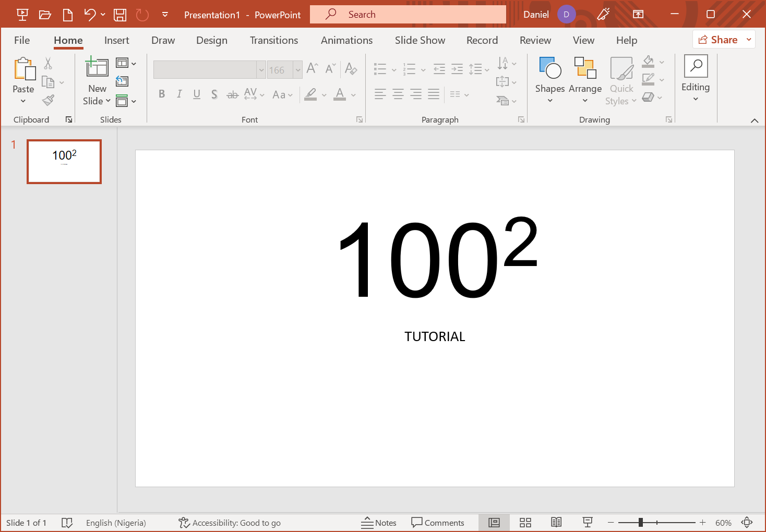Toggle Italic text formatting
The height and width of the screenshot is (532, 766).
pyautogui.click(x=179, y=94)
